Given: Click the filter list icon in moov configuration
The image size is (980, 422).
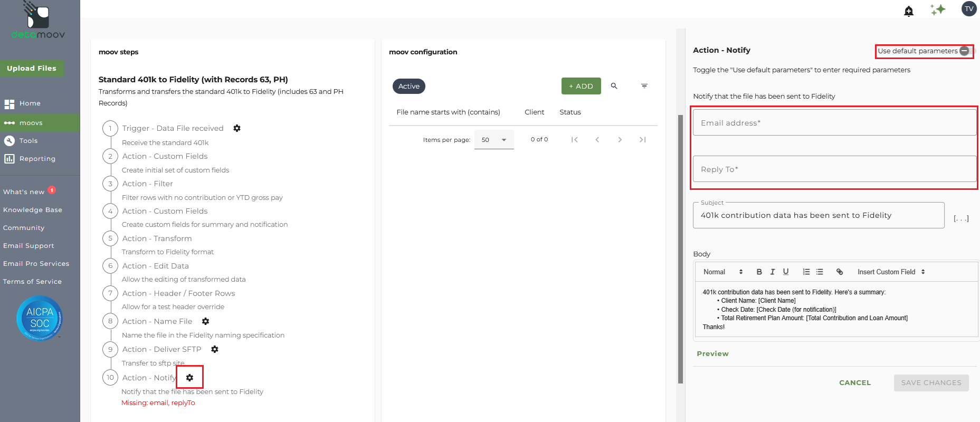Looking at the screenshot, I should 644,86.
